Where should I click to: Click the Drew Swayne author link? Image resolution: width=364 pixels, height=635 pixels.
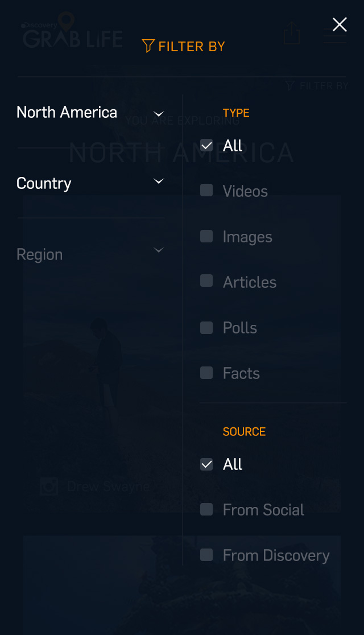108,486
